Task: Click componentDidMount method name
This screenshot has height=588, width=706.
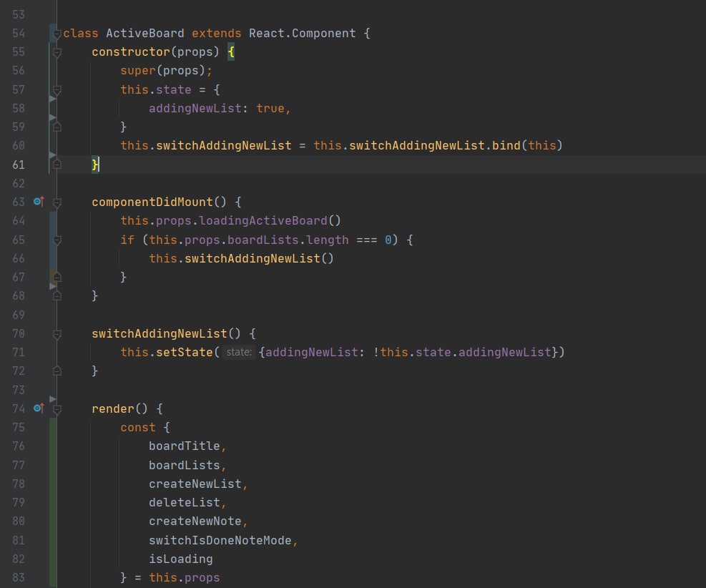Action: (152, 202)
